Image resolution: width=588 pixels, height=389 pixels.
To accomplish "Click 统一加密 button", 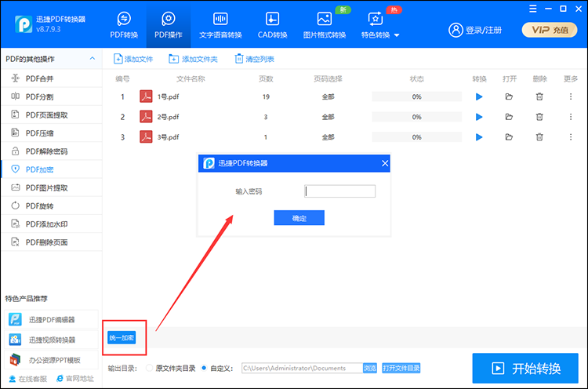I will (122, 337).
